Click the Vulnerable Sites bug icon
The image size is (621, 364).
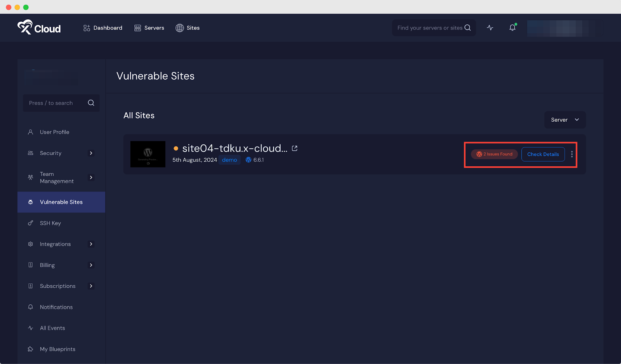coord(31,202)
